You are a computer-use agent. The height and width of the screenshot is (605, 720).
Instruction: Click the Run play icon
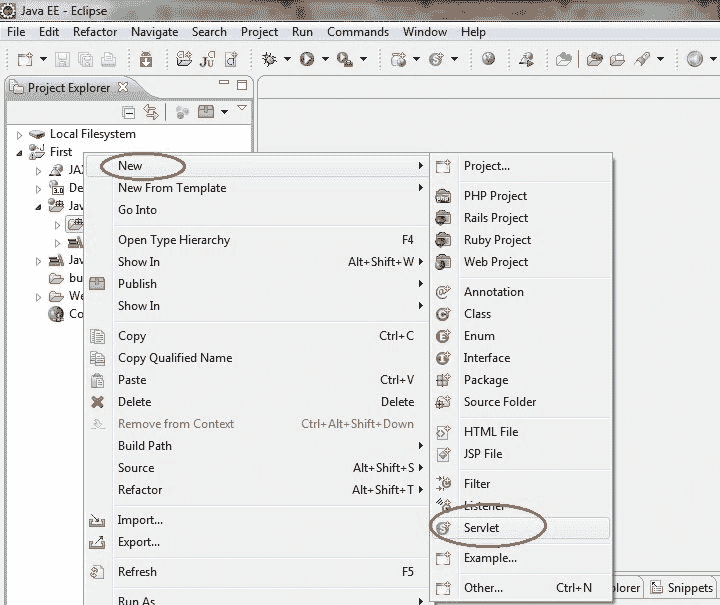(x=307, y=59)
